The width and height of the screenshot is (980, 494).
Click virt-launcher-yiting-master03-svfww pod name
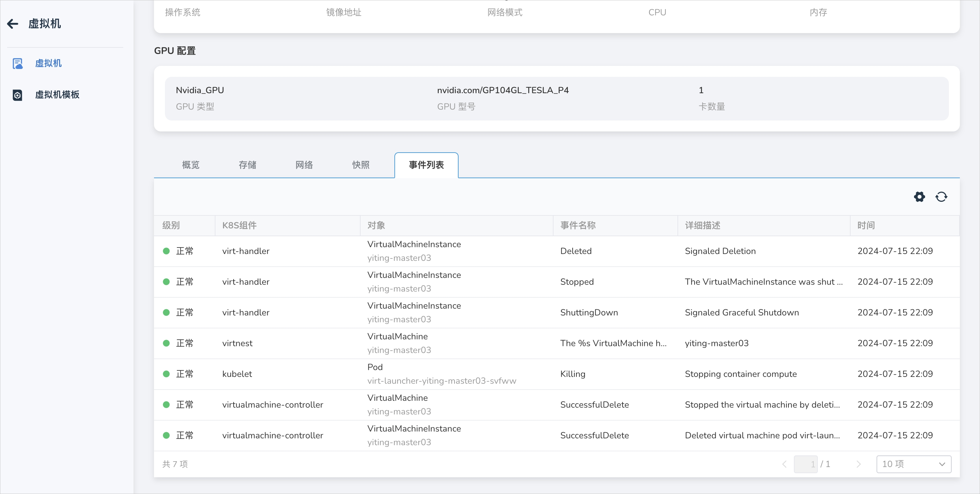click(442, 381)
